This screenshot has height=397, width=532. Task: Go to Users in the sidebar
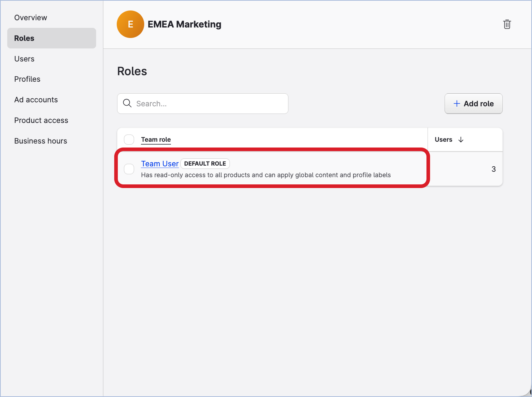click(24, 59)
